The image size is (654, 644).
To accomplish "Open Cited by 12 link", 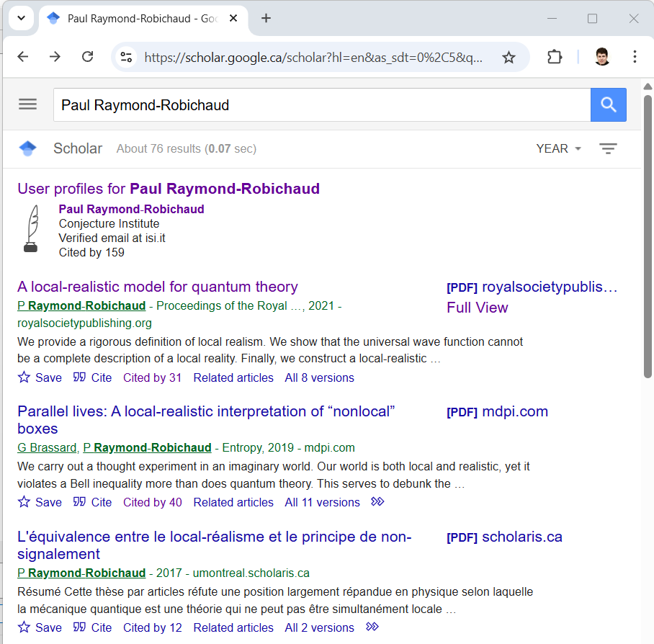I will (x=152, y=627).
